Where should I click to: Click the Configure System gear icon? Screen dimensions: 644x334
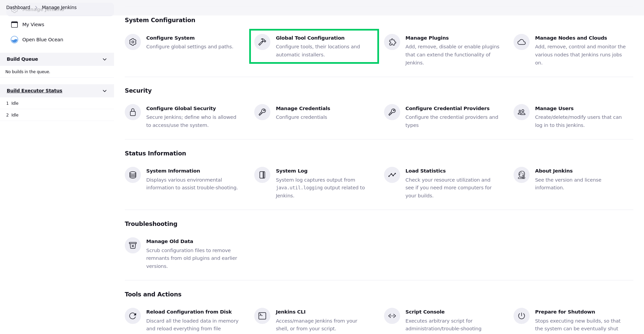click(133, 42)
